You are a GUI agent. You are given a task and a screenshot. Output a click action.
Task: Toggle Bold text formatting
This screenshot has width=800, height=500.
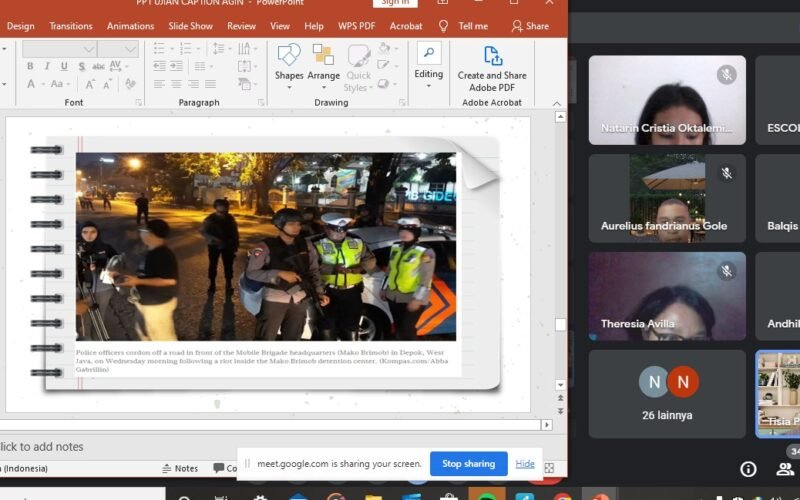point(30,66)
